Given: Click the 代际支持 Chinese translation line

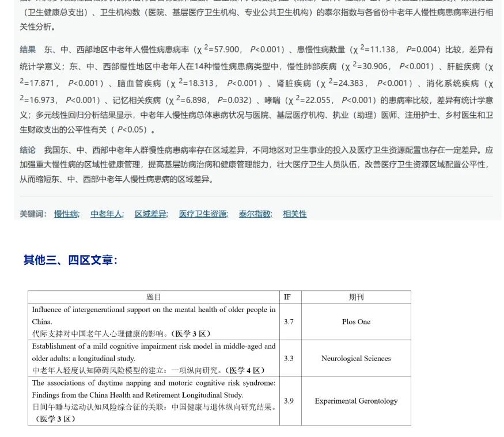Looking at the screenshot, I should coord(121,334).
